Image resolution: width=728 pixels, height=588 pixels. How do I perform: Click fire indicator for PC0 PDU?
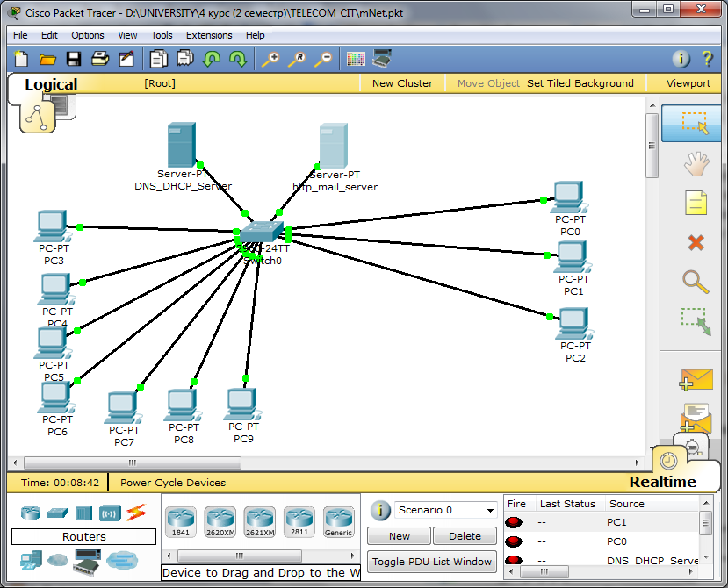click(x=514, y=541)
